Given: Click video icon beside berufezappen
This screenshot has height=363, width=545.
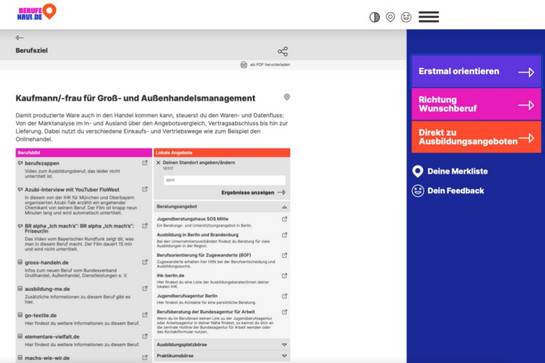Looking at the screenshot, I should coord(20,163).
